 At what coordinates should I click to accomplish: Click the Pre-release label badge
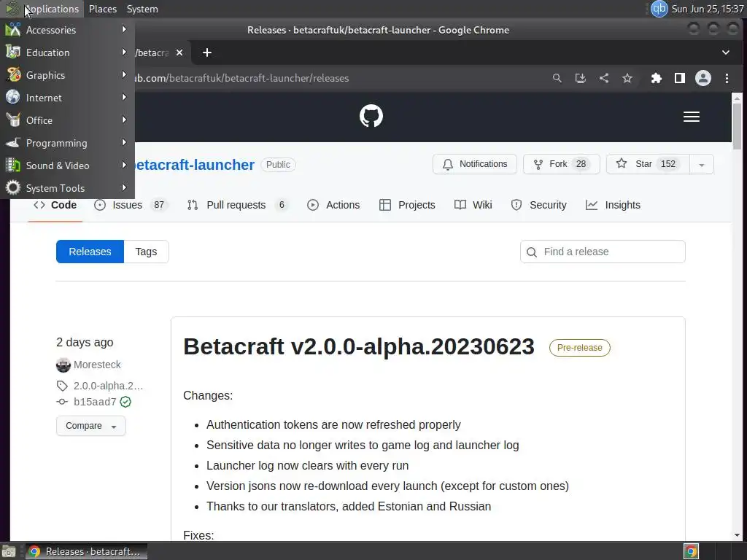(579, 348)
